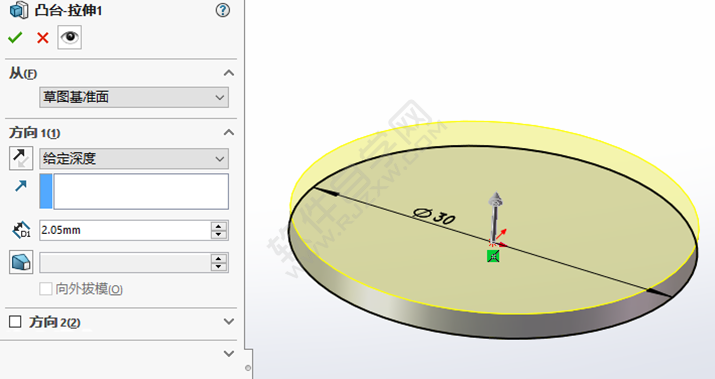715x379 pixels.
Task: Click the draft angle input field
Action: (125, 263)
